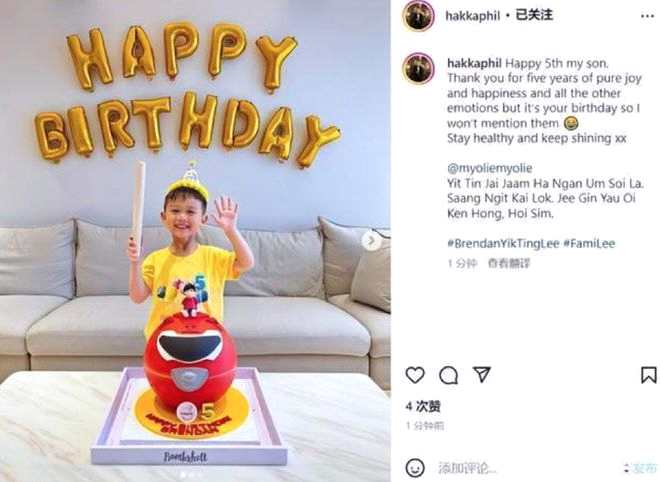
Task: Share post using paper plane icon
Action: (x=482, y=374)
